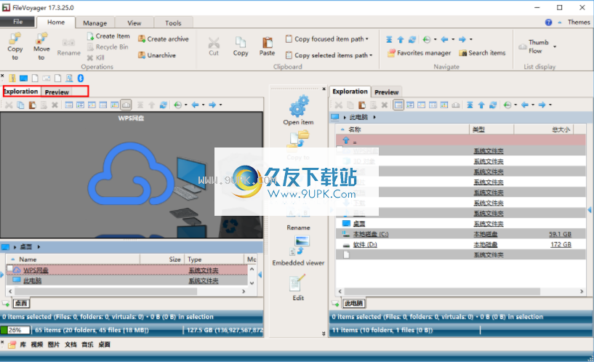Click the Copy clipboard icon
The width and height of the screenshot is (594, 364).
coord(241,46)
